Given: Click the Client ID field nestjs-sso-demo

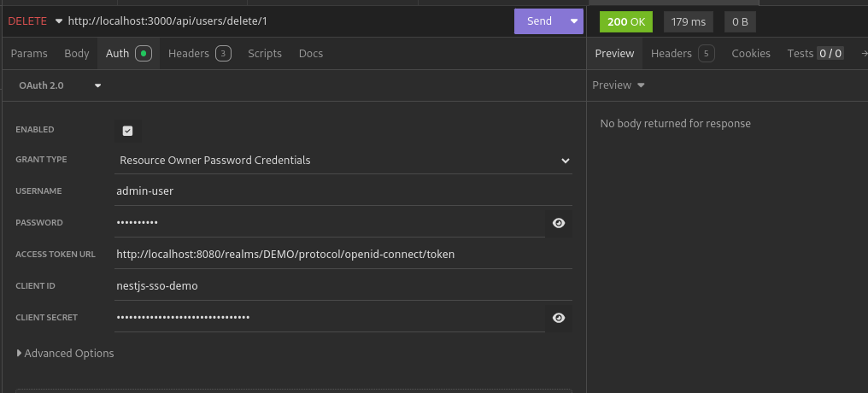Looking at the screenshot, I should tap(343, 286).
